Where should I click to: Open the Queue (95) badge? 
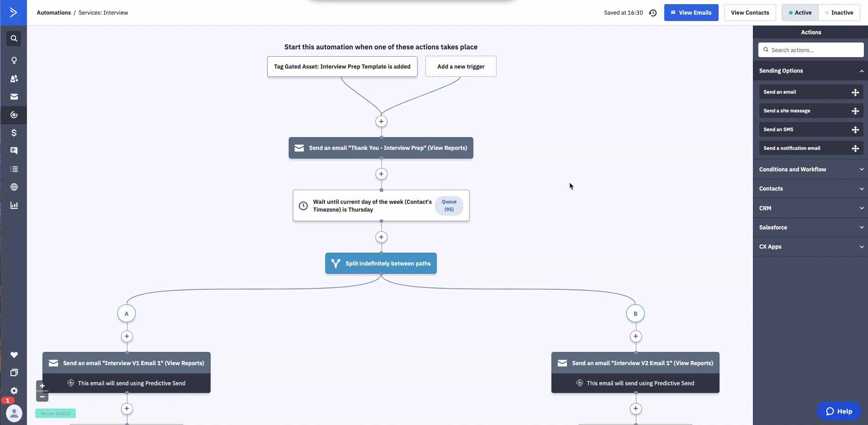pos(449,206)
